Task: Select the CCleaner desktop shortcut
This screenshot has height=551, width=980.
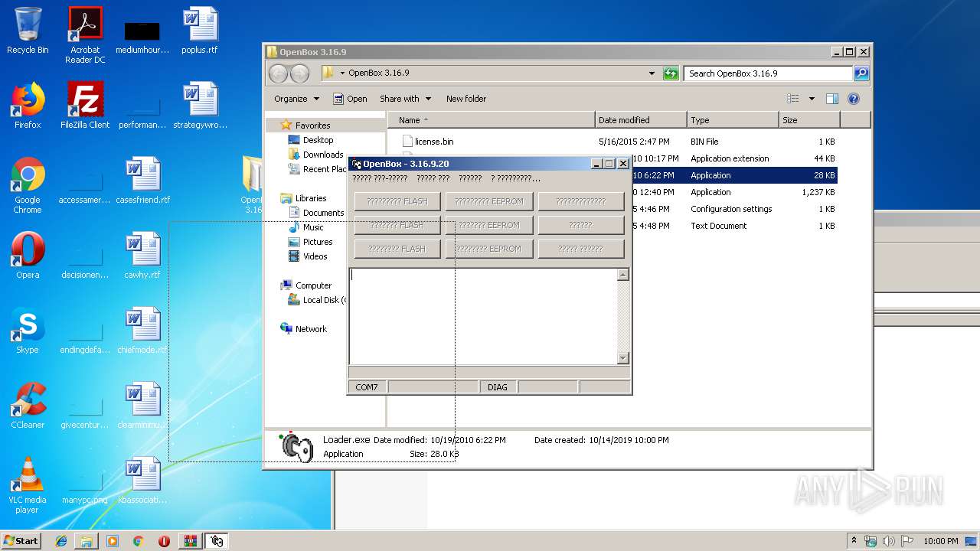Action: tap(28, 406)
